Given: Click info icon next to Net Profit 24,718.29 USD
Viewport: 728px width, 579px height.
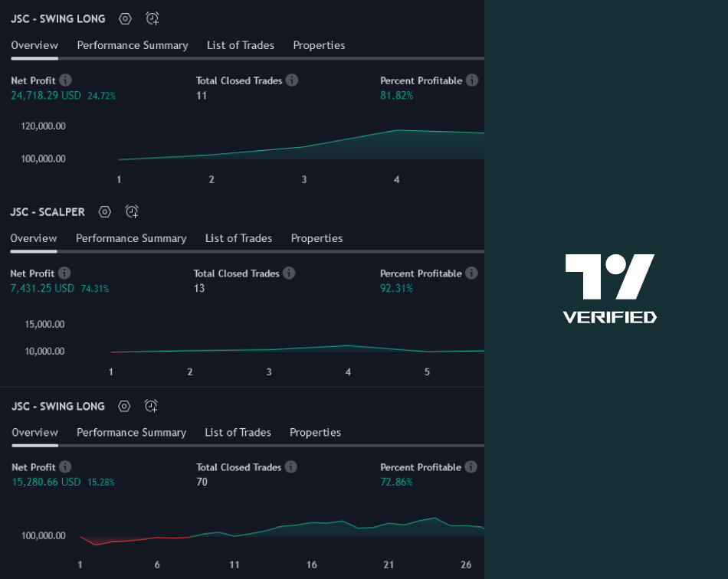Looking at the screenshot, I should point(66,80).
